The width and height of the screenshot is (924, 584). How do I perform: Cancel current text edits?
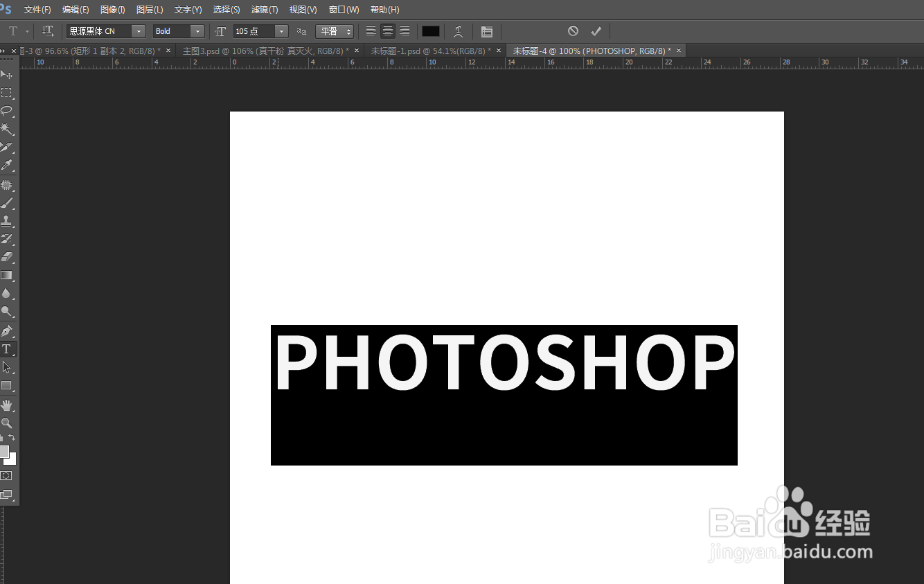pos(573,31)
